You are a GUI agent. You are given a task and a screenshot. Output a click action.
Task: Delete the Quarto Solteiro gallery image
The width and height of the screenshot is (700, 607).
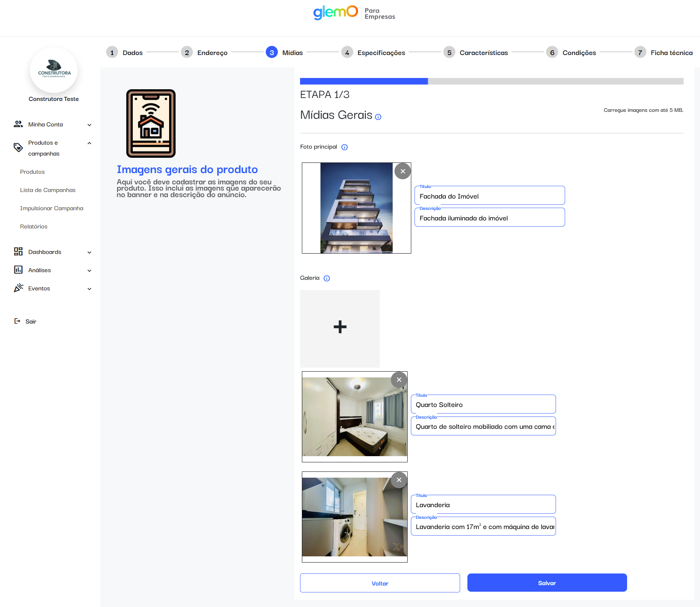[399, 380]
